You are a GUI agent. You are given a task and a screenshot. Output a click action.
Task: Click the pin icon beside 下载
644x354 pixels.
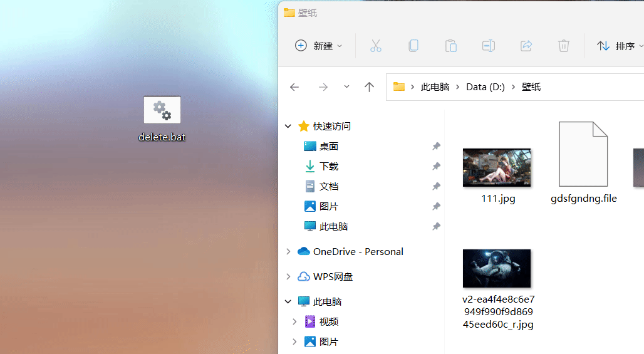(x=436, y=166)
